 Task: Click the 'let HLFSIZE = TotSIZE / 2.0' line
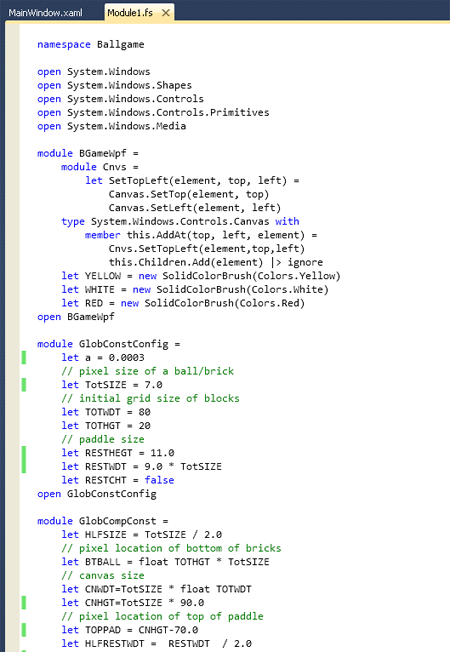click(x=141, y=535)
